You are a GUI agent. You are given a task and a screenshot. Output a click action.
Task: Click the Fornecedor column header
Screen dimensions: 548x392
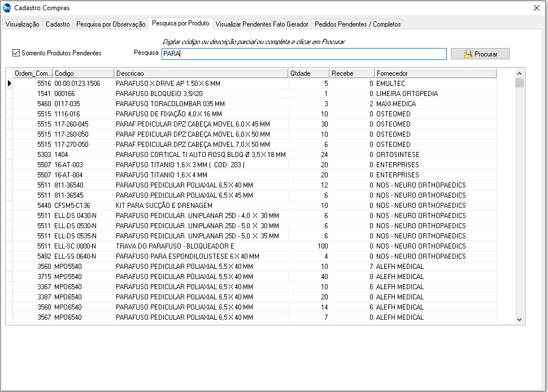435,73
